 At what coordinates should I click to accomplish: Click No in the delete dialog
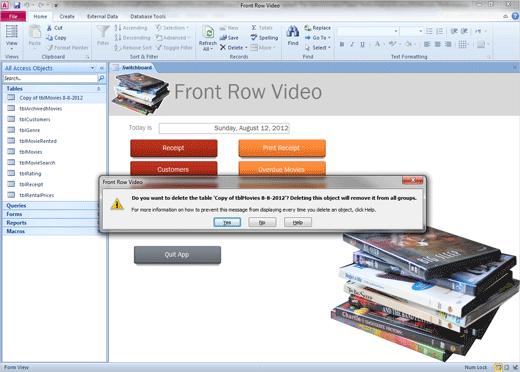point(262,222)
